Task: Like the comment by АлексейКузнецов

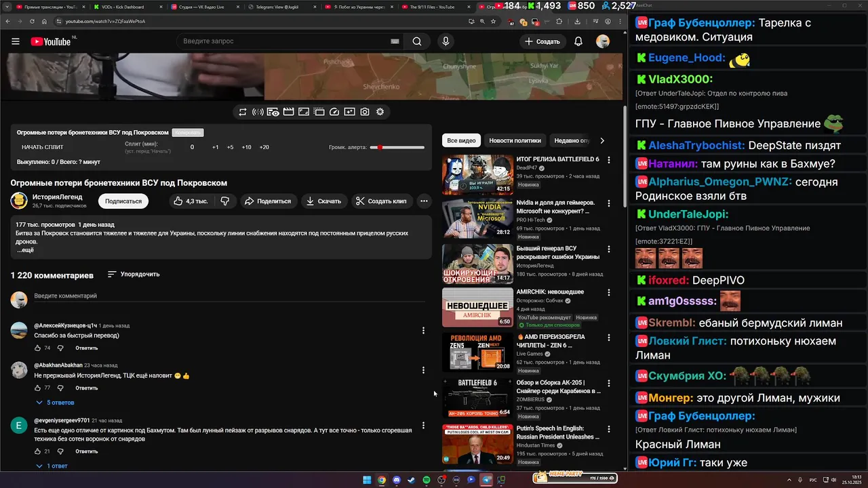Action: pos(38,348)
